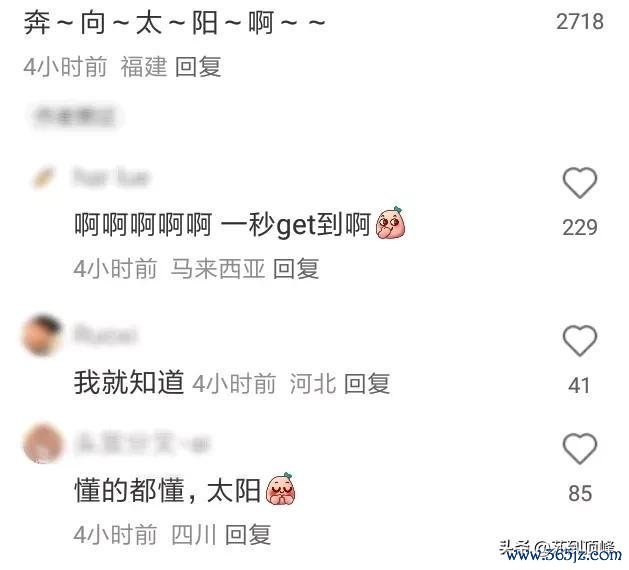629x570 pixels.
Task: Like the comment with 229 likes
Action: coord(580,183)
